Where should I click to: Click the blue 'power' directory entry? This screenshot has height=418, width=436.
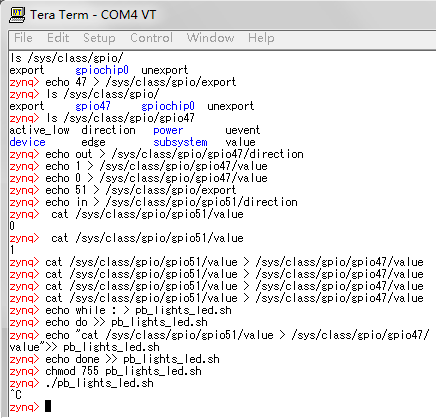click(x=168, y=130)
